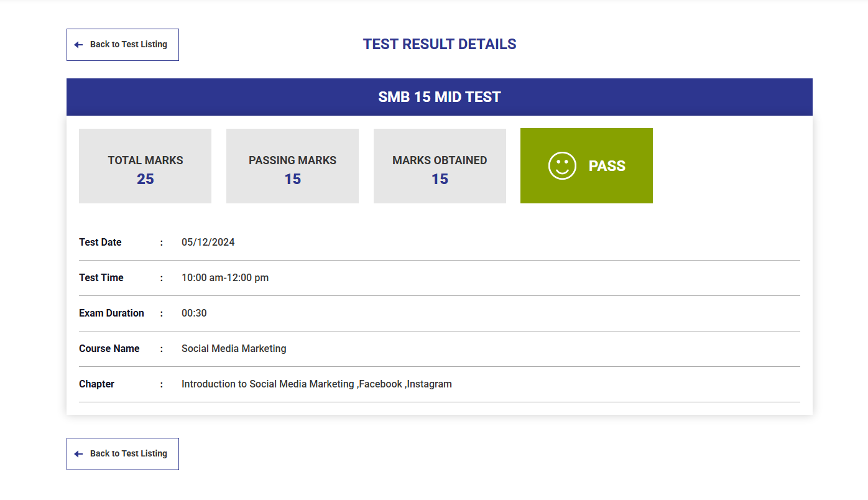The image size is (868, 500).
Task: Select the Passing Marks card
Action: (x=292, y=166)
